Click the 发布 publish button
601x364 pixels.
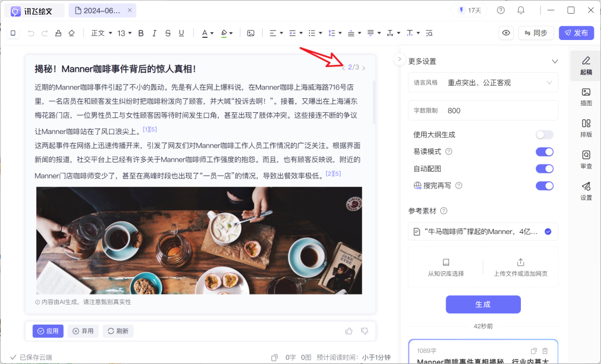pyautogui.click(x=577, y=33)
